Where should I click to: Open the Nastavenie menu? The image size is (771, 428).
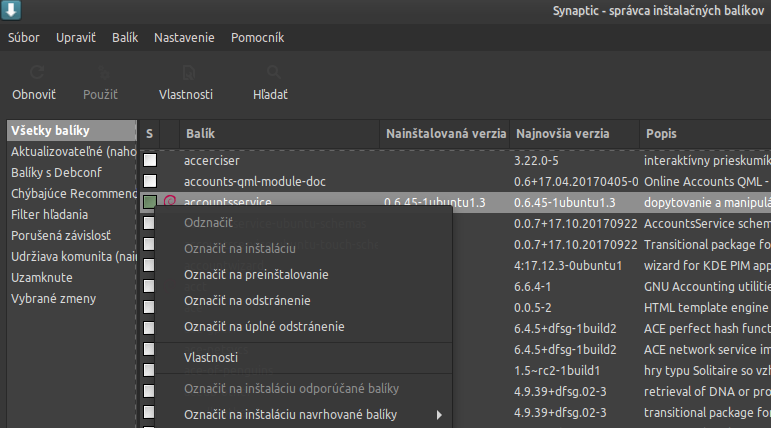click(184, 37)
